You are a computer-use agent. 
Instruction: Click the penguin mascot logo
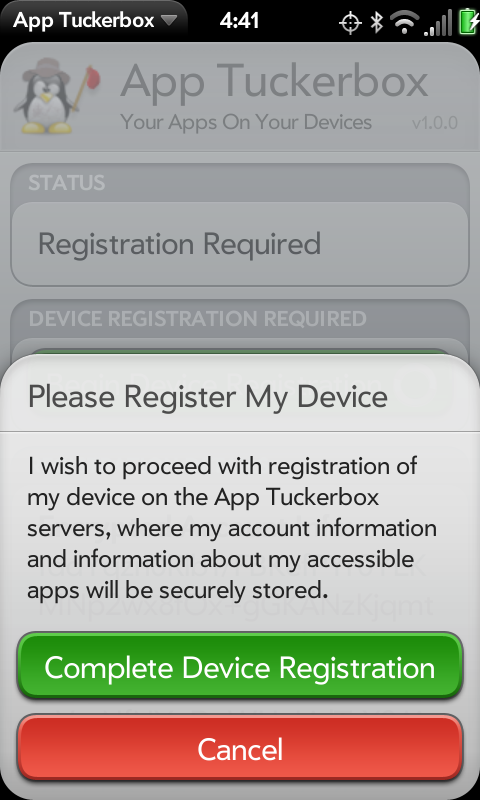point(55,95)
